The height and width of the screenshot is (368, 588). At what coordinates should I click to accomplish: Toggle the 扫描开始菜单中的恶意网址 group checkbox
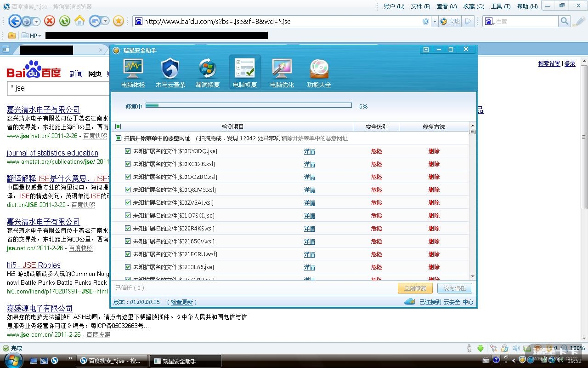coord(119,138)
